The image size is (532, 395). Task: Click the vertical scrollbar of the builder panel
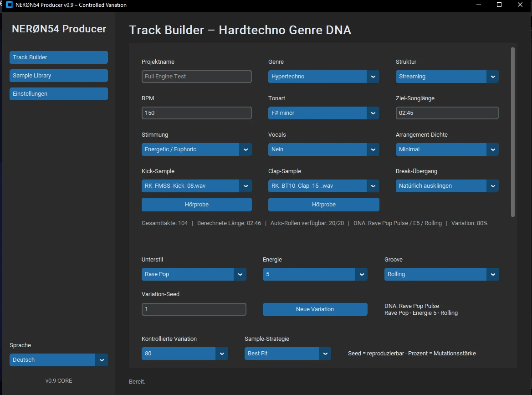513,132
